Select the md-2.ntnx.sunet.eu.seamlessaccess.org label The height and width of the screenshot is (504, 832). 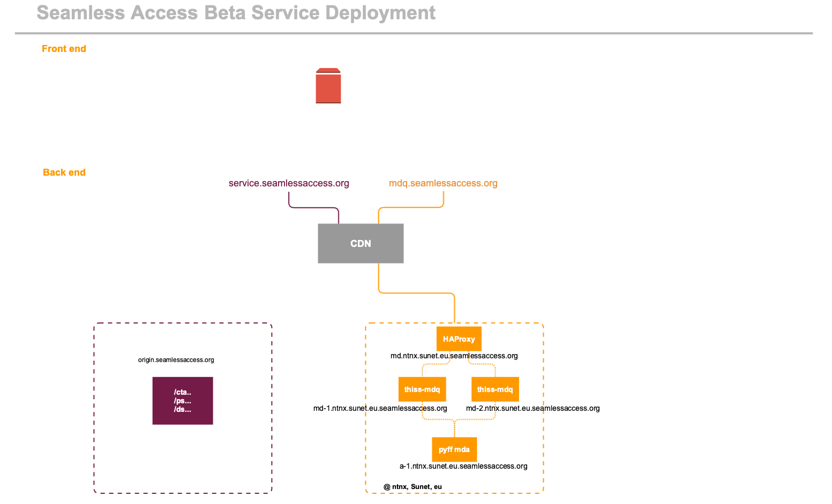[x=533, y=408]
